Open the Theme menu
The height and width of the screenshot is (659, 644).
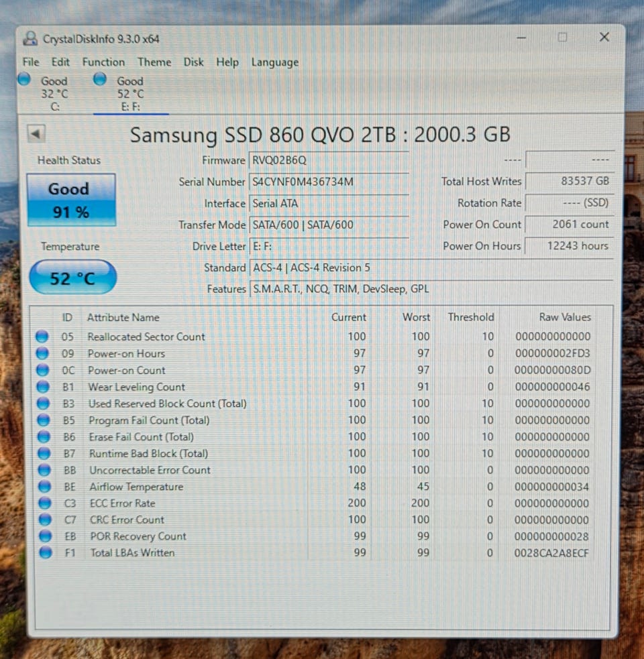[x=154, y=62]
